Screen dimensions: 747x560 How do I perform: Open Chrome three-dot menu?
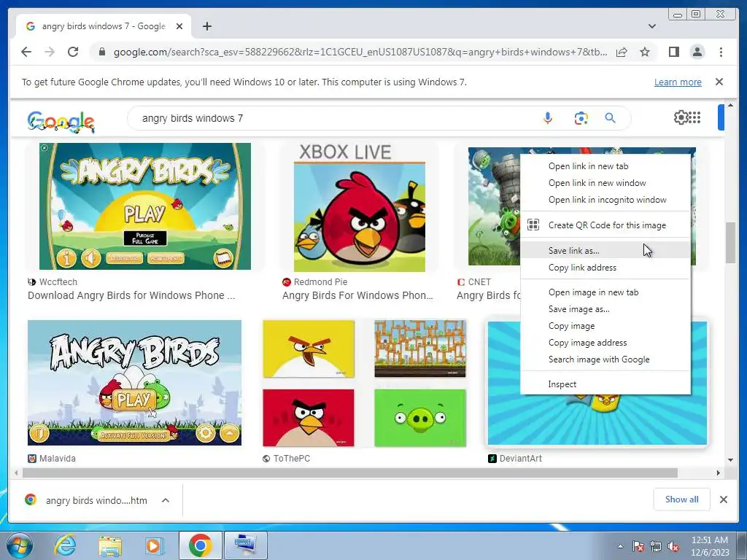click(721, 52)
